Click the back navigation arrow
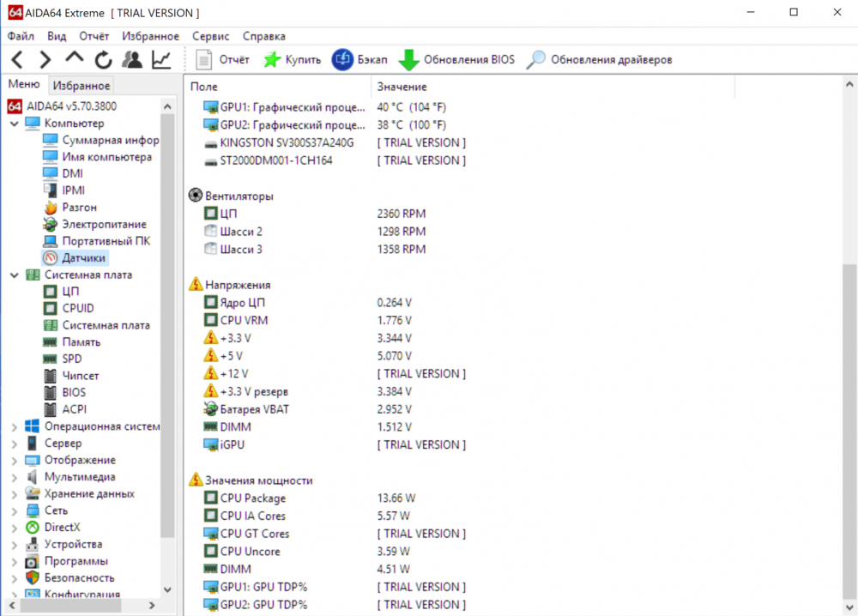The width and height of the screenshot is (858, 616). tap(17, 59)
